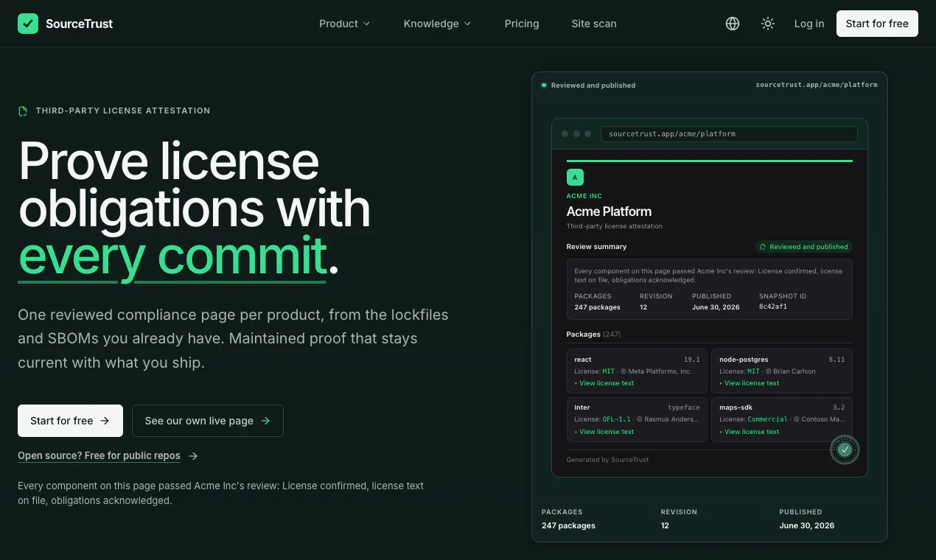This screenshot has height=560, width=936.
Task: Click the Knowledge menu label
Action: click(431, 24)
